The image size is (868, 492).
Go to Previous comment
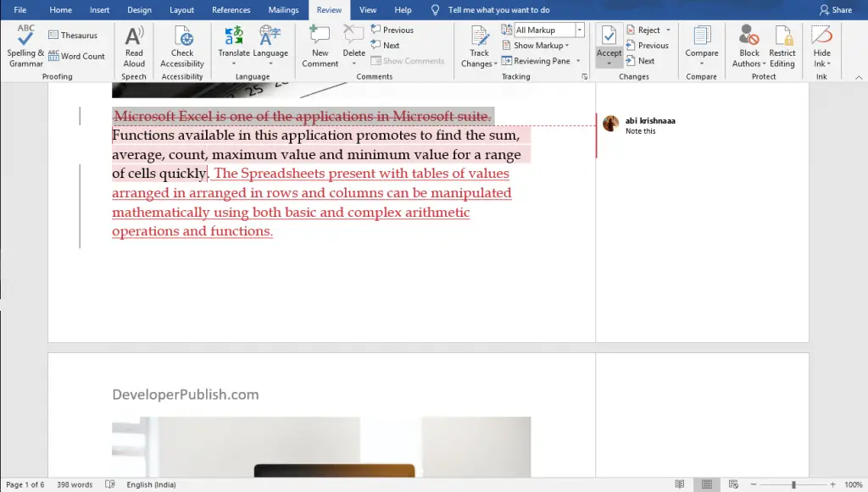(x=392, y=30)
